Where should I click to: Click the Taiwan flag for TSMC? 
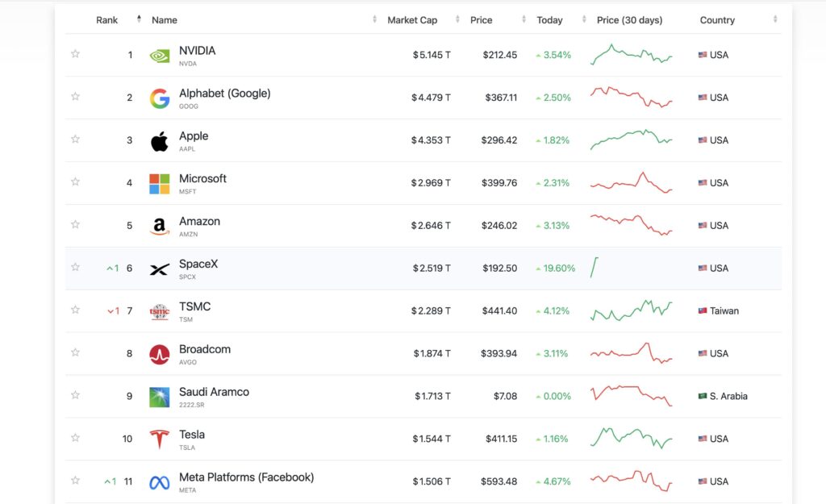pos(703,310)
